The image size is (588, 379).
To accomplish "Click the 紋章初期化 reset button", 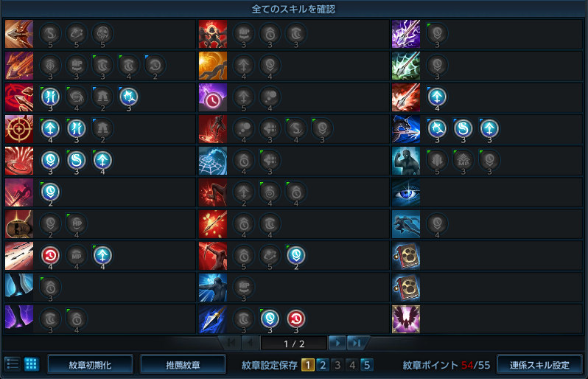I will point(90,365).
